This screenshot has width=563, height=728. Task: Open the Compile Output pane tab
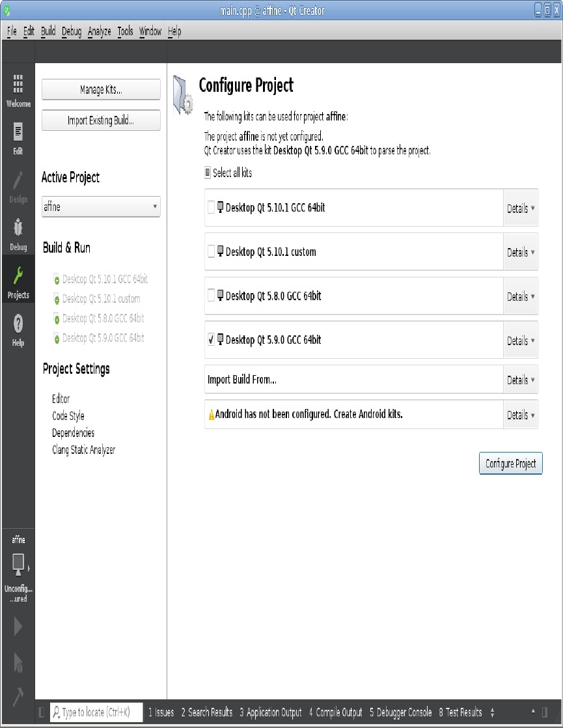tap(336, 712)
